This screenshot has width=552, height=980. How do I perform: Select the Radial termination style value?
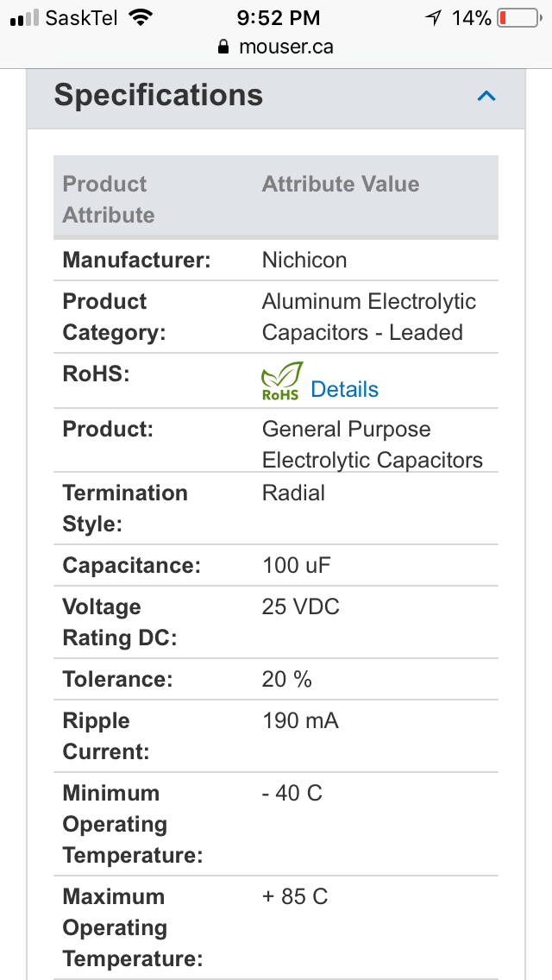[293, 493]
